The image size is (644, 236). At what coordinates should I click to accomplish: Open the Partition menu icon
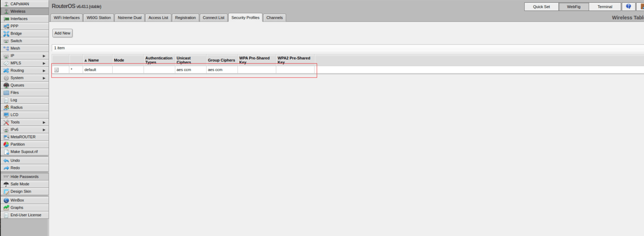(6, 144)
